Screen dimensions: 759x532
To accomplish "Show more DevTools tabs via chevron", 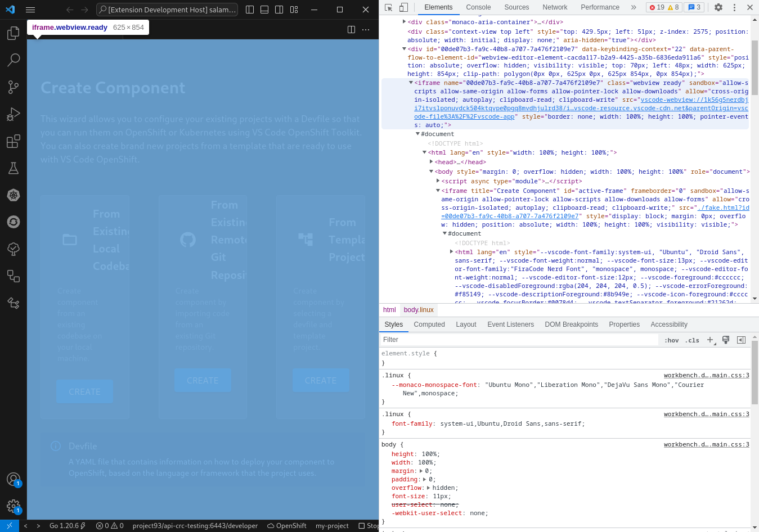I will pyautogui.click(x=634, y=7).
